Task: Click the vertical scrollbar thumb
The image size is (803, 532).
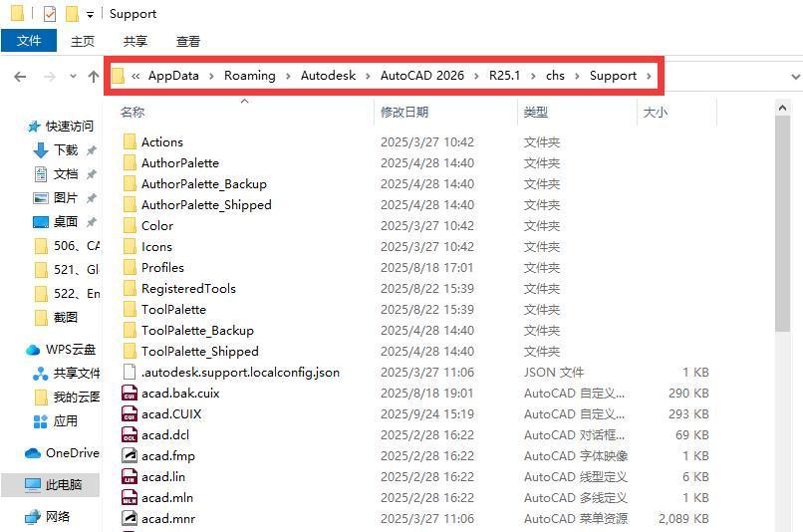Action: tap(782, 224)
